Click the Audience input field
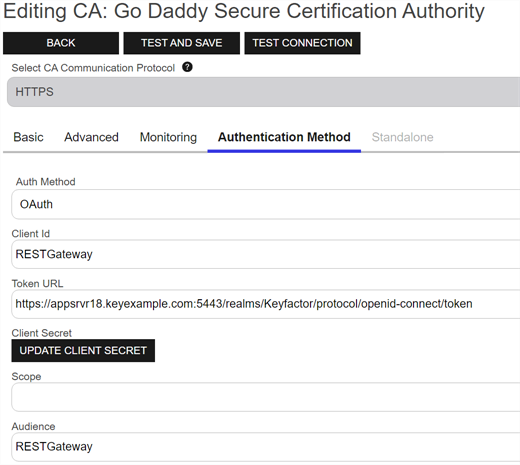This screenshot has height=465, width=520. 266,447
